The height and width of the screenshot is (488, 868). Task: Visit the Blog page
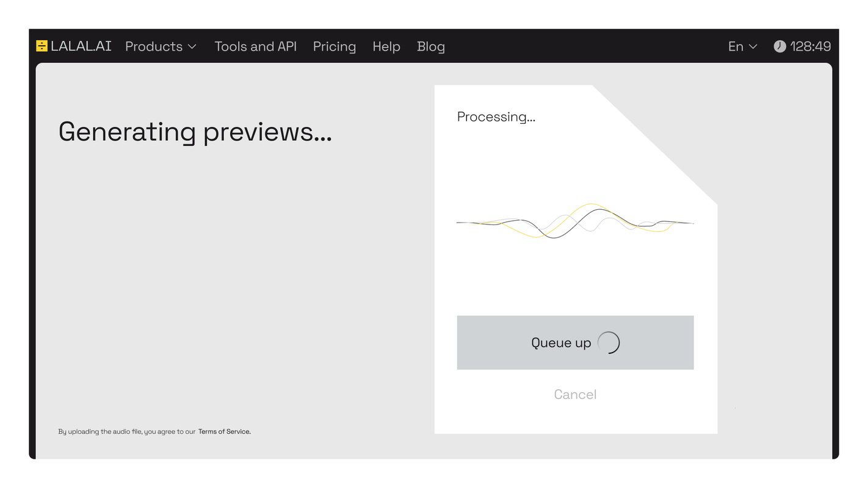(431, 46)
